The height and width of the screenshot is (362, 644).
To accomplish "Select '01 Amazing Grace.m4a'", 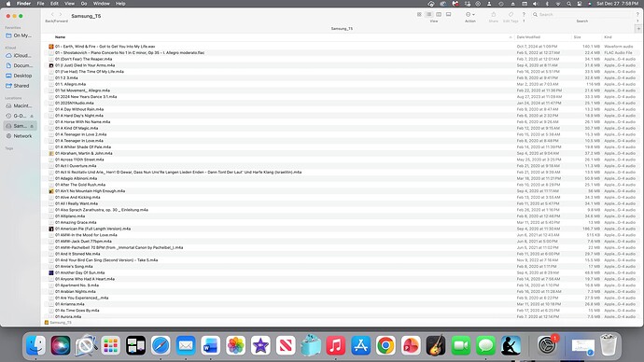I will 76,222.
